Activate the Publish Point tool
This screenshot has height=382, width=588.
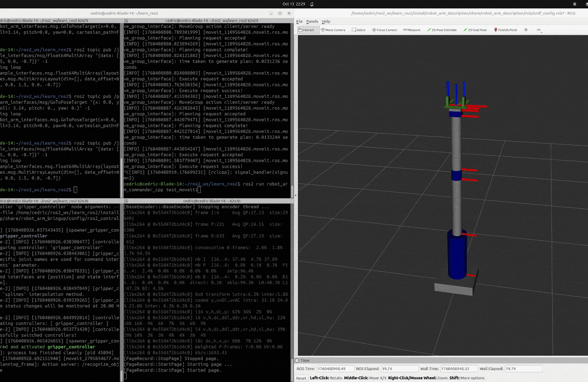tap(505, 30)
